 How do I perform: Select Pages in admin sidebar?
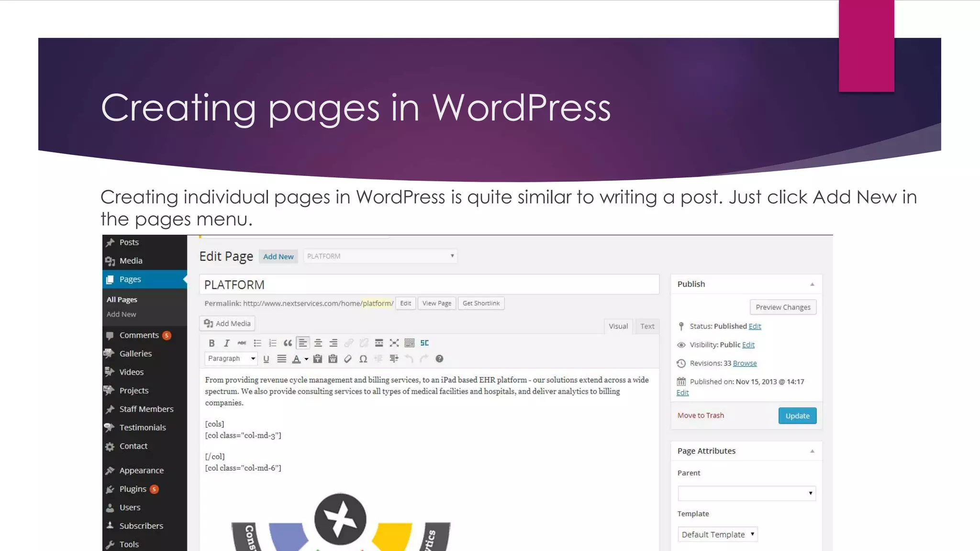(145, 279)
